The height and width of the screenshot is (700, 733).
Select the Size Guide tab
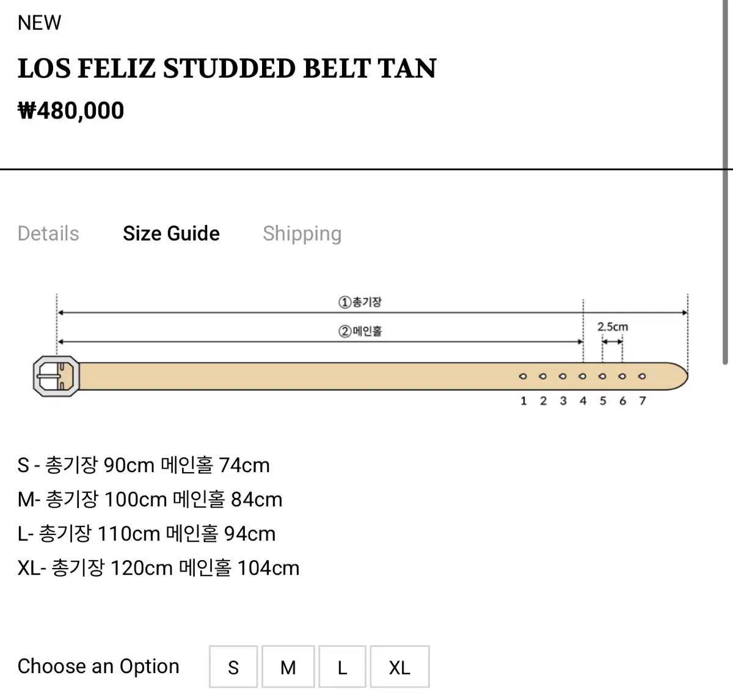coord(171,233)
